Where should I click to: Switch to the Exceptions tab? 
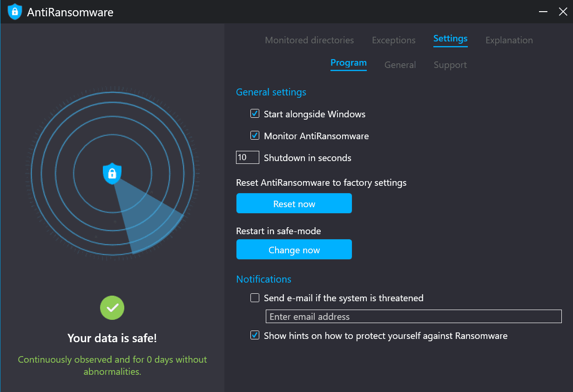pos(393,40)
